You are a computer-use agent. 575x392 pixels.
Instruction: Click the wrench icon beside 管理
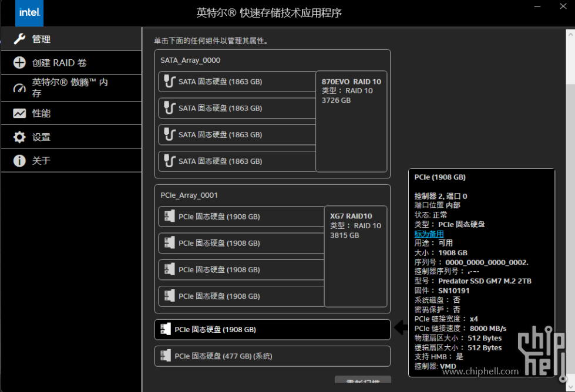pos(19,39)
